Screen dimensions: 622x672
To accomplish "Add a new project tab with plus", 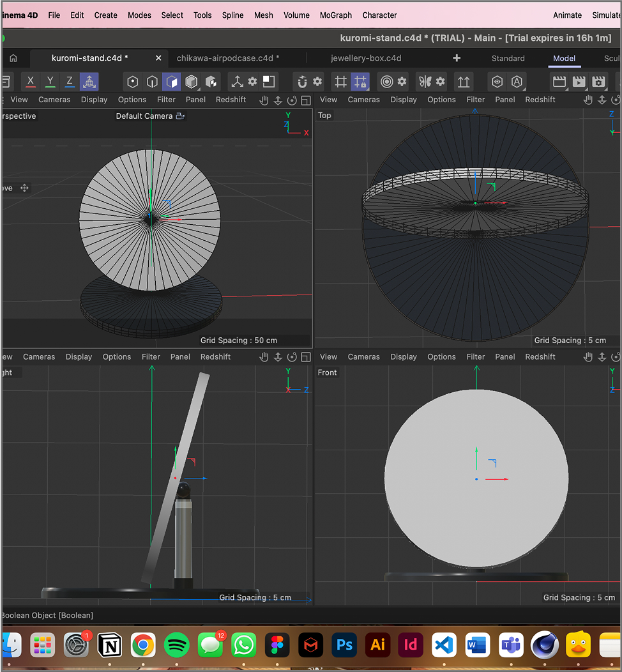I will 457,58.
